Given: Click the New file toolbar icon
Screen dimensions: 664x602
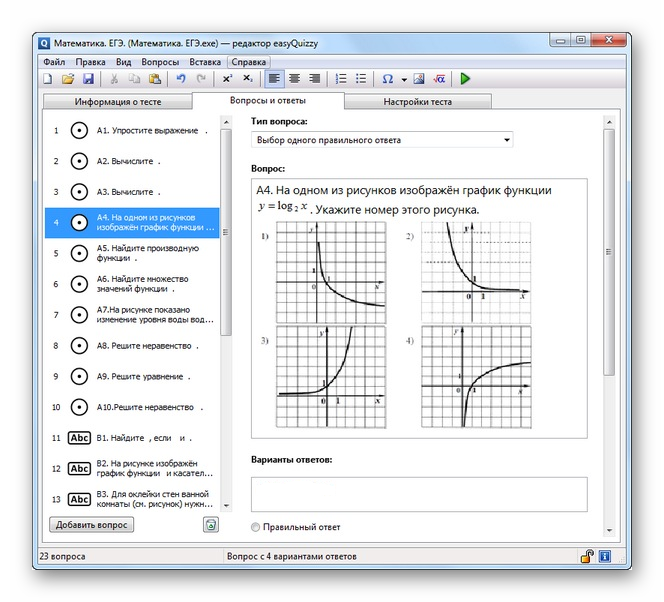Looking at the screenshot, I should pyautogui.click(x=48, y=79).
